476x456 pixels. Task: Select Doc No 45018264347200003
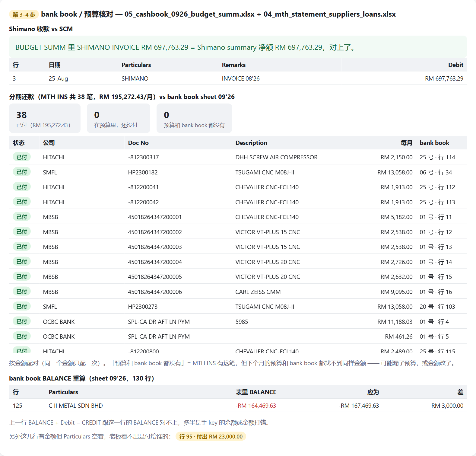click(155, 247)
